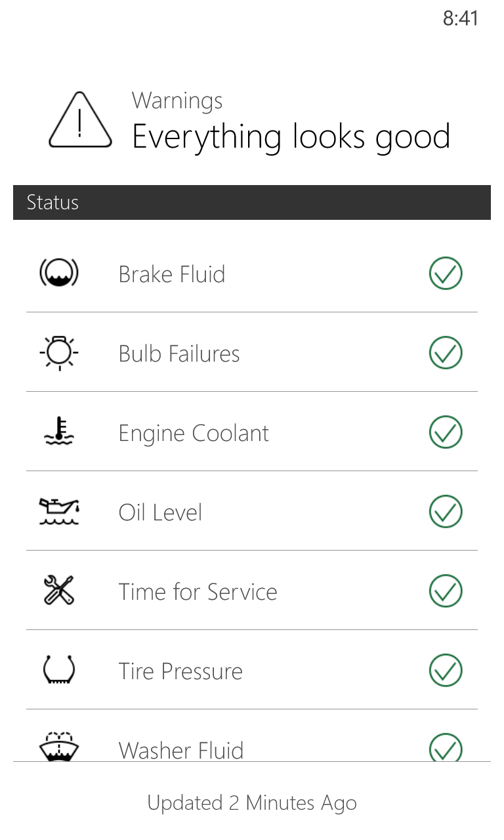Select the Tire Pressure icon
This screenshot has width=504, height=840.
point(59,671)
